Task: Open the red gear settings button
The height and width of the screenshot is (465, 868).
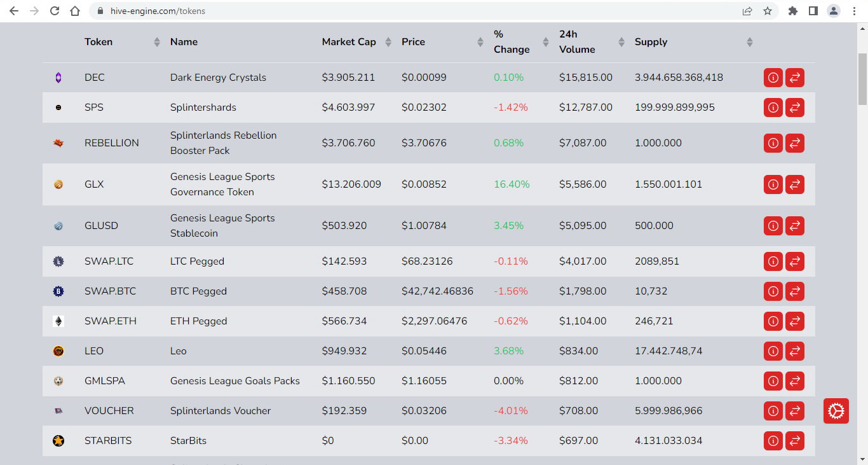Action: [x=836, y=411]
